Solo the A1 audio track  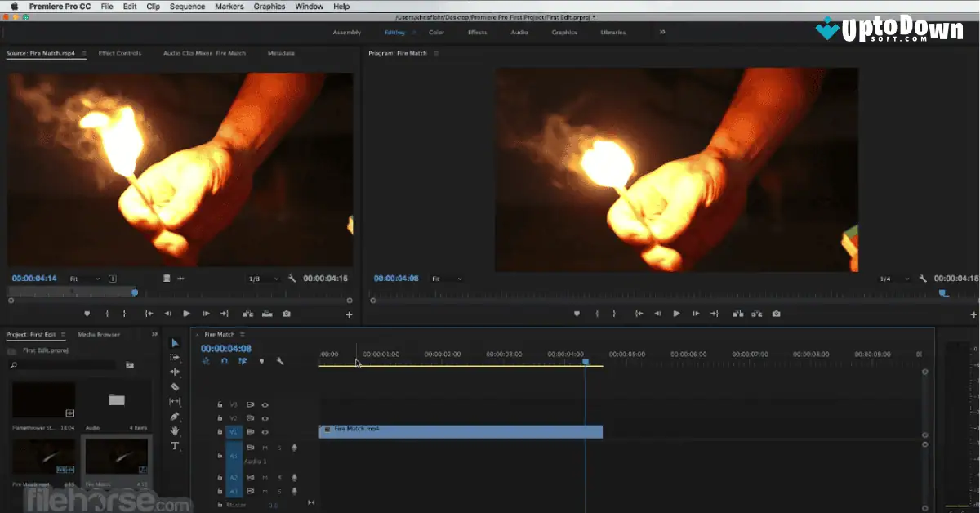[279, 490]
